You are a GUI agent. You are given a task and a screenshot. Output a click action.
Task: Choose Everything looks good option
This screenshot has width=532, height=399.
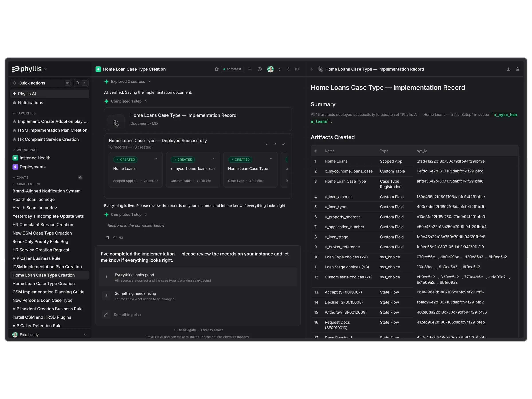198,277
